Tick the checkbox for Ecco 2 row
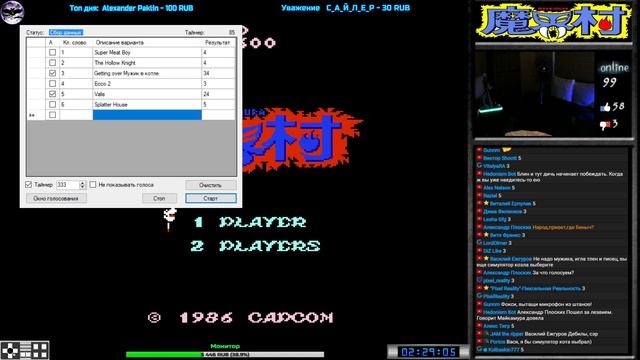Image resolution: width=640 pixels, height=360 pixels. tap(52, 84)
